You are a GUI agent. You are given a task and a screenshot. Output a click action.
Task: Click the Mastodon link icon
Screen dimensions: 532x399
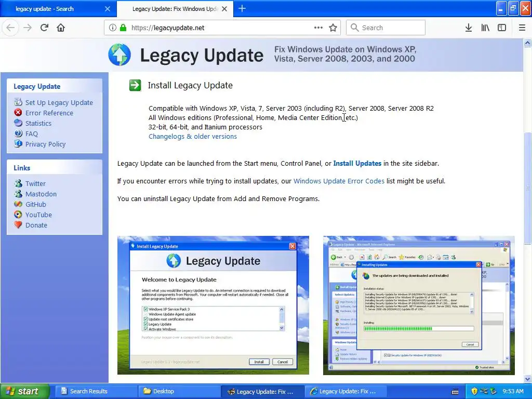pos(18,194)
